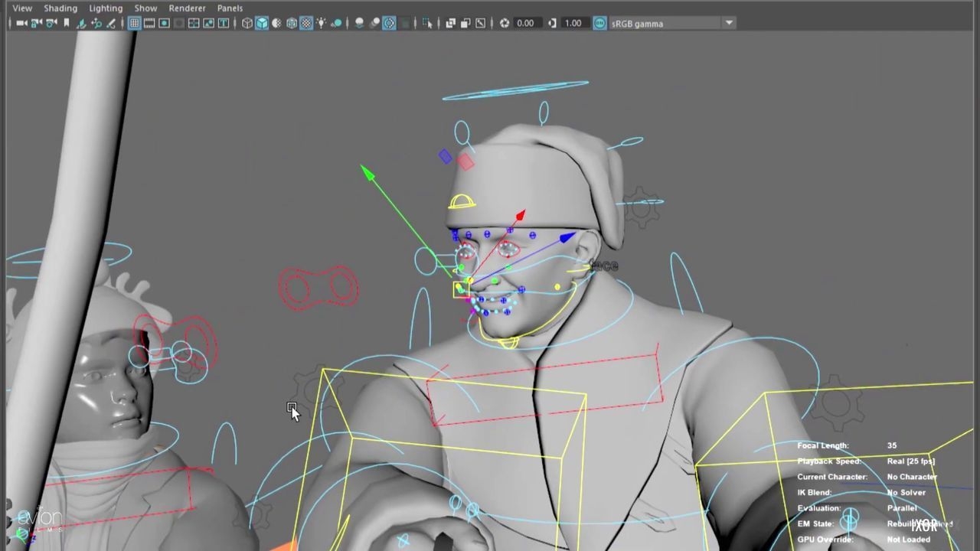Viewport: 980px width, 551px height.
Task: Enable Smooth Shade All mode
Action: pos(262,23)
